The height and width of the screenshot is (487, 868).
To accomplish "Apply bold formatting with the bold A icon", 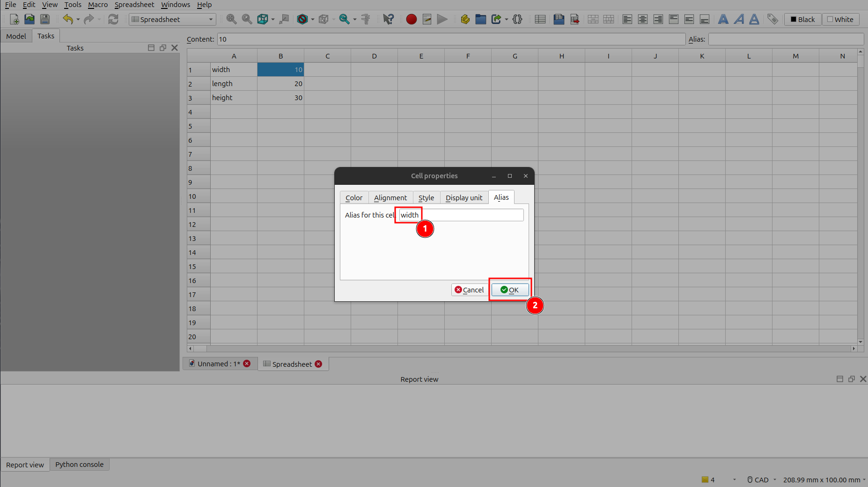I will [723, 19].
